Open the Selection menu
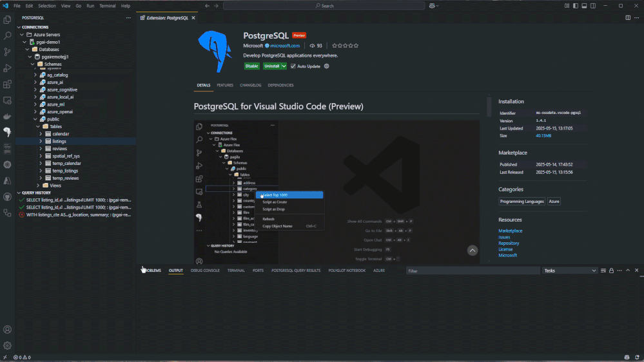 pyautogui.click(x=47, y=6)
